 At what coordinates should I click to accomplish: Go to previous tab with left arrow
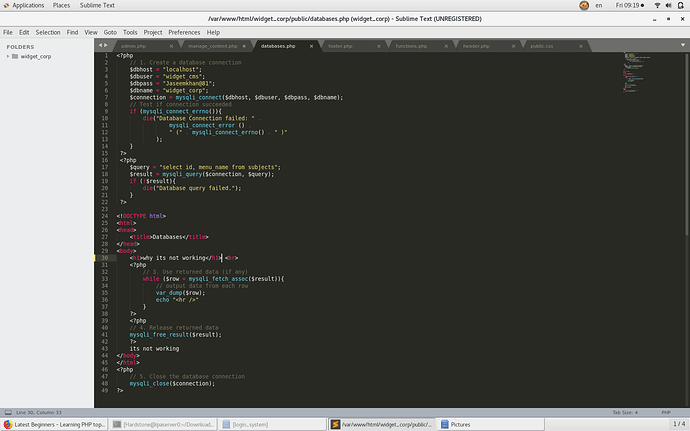[x=100, y=45]
